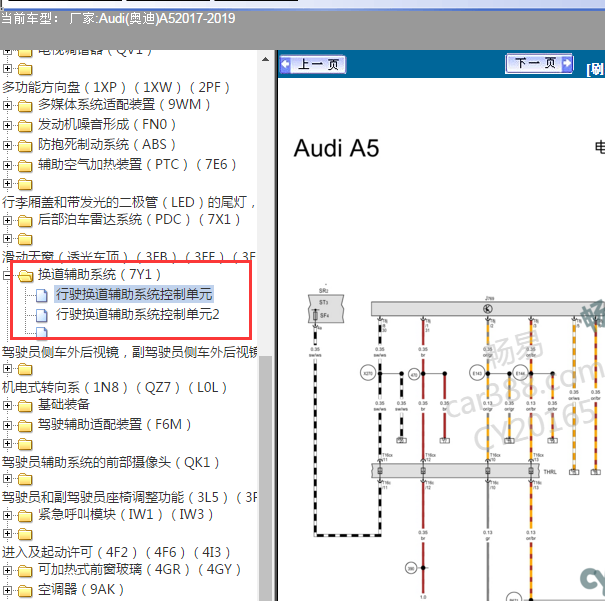The width and height of the screenshot is (605, 601).
Task: Click the Audi A5 diagram title
Action: click(336, 149)
